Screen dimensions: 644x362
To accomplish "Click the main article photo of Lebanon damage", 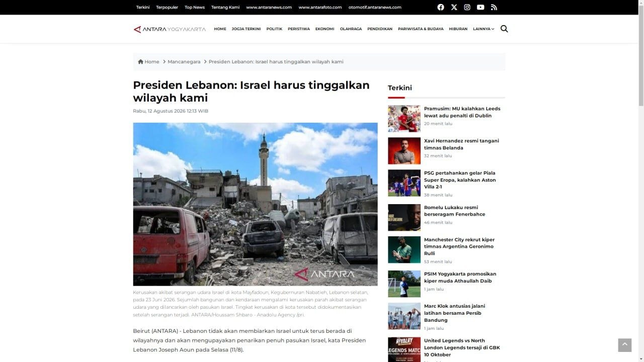I will pos(255,204).
